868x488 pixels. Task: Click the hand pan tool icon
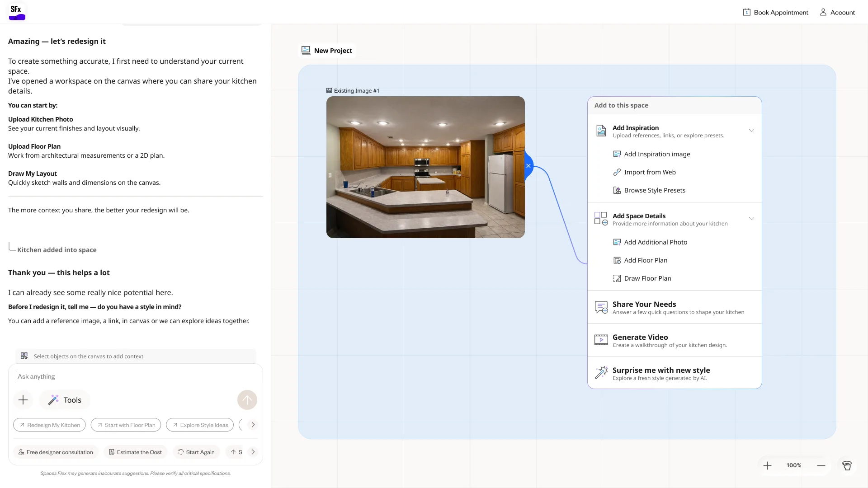[x=847, y=466]
